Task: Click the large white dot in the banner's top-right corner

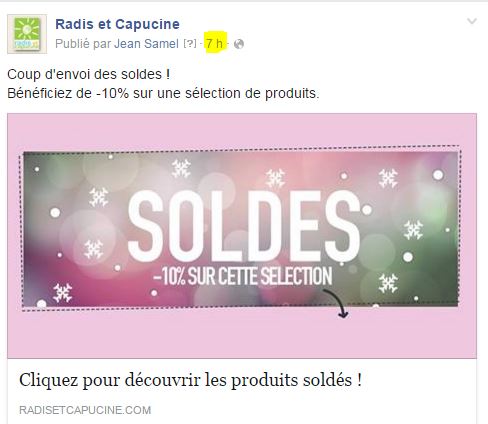Action: coord(438,175)
